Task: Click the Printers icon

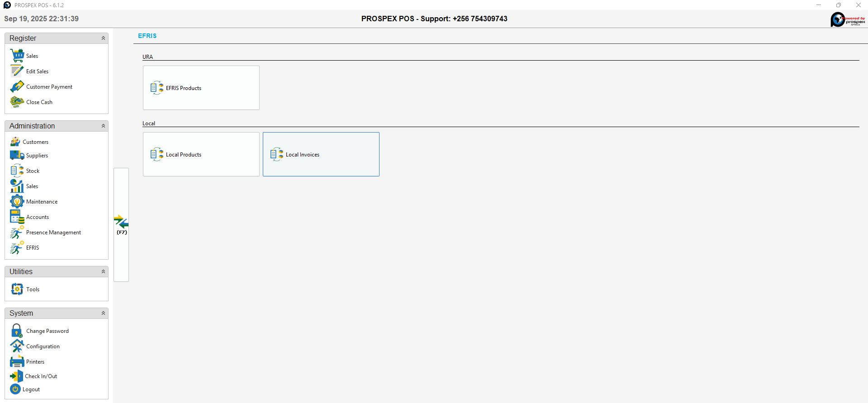Action: (17, 361)
